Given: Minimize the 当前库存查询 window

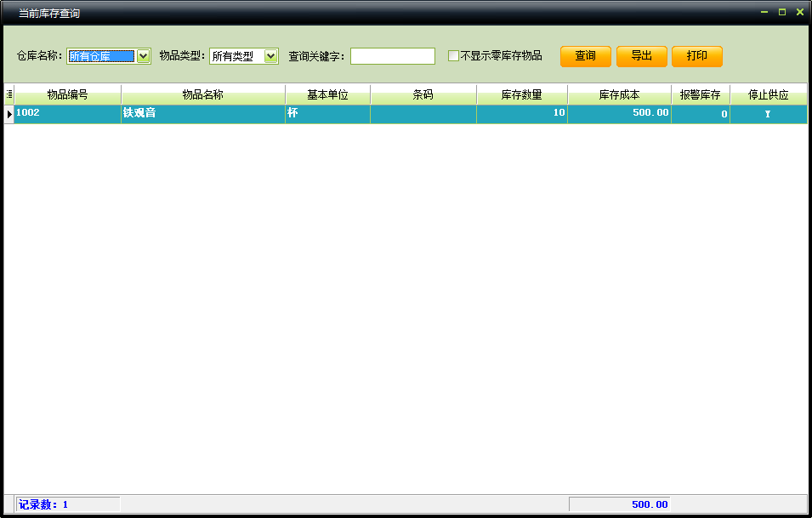Looking at the screenshot, I should pos(764,12).
